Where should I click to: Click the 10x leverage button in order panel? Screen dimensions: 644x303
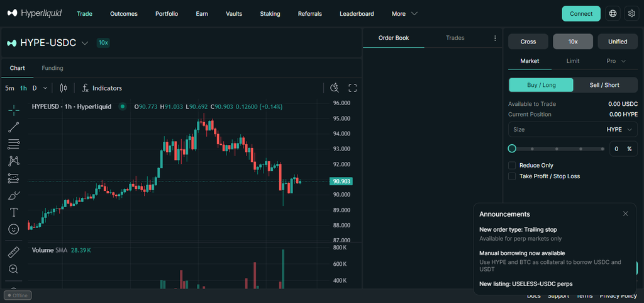pos(573,42)
